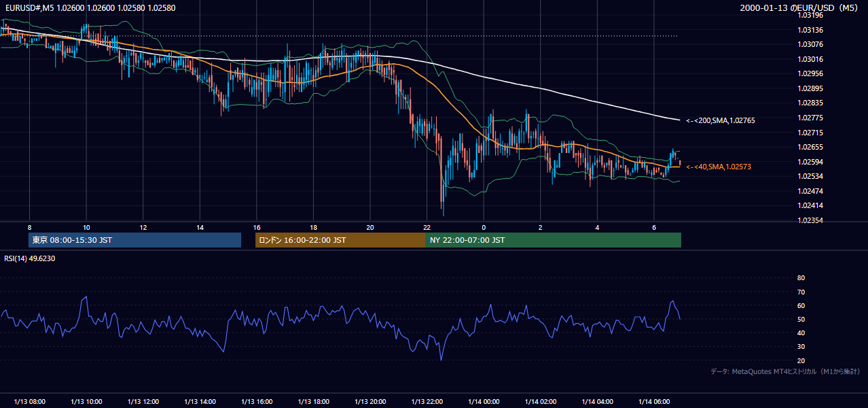Click hour label 18 on the price chart axis
This screenshot has height=408, width=868.
point(313,227)
